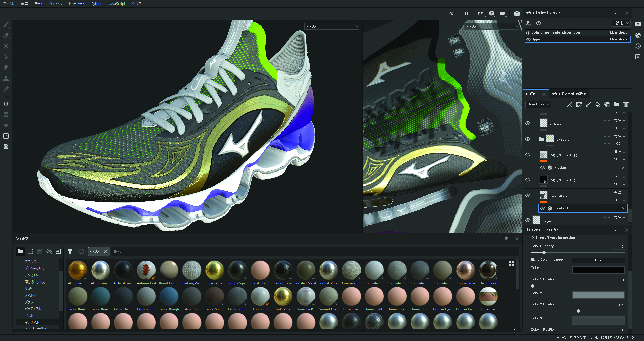Toggle visibility of selected Gradient filter
The width and height of the screenshot is (644, 341).
tap(543, 208)
